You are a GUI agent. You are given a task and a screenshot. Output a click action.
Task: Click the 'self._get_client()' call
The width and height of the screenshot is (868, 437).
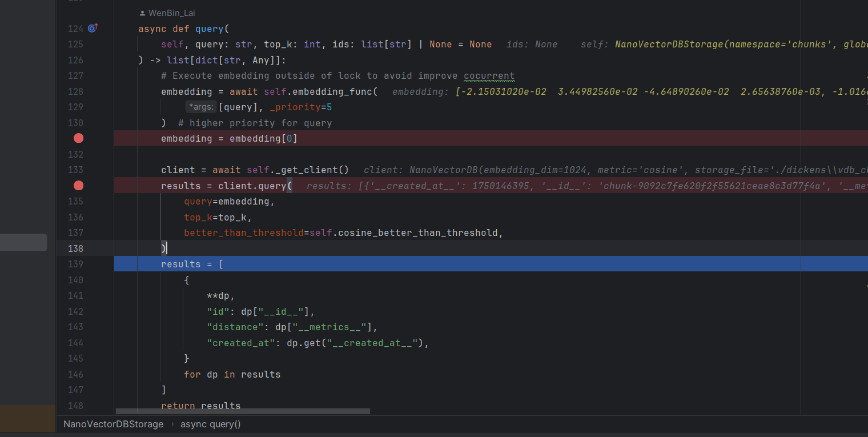298,170
